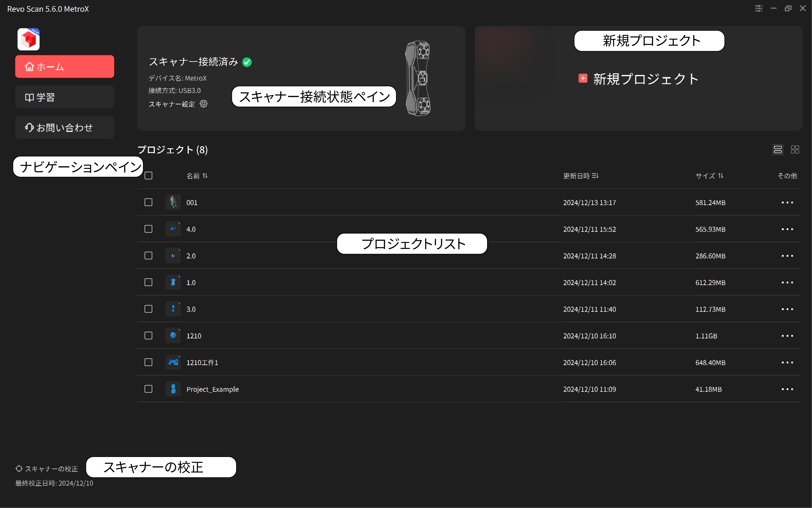Viewport: 812px width, 508px height.
Task: Click the プロジェクト (8) heading
Action: [x=172, y=149]
